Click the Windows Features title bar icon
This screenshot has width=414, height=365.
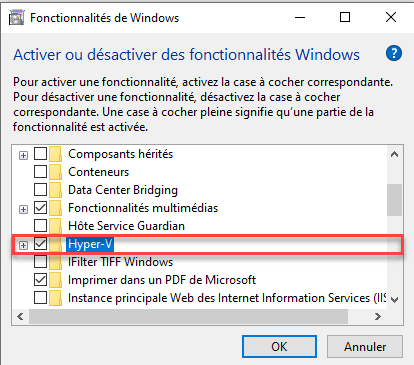[x=16, y=17]
